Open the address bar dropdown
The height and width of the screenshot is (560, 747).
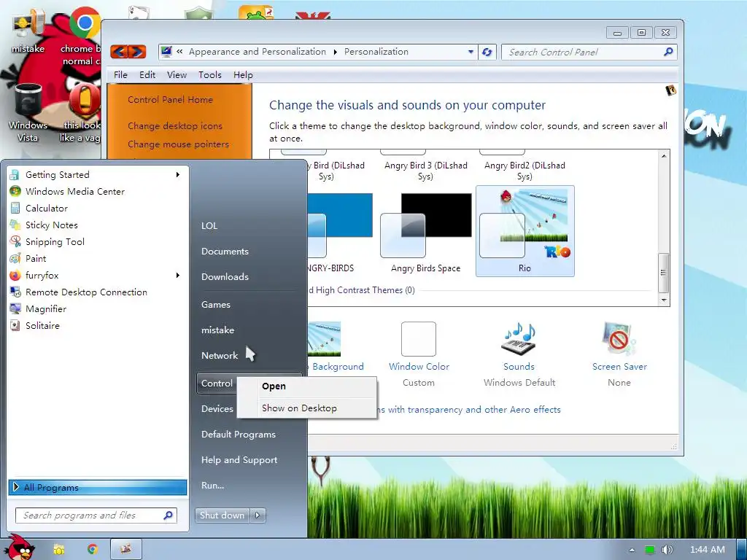click(x=471, y=52)
